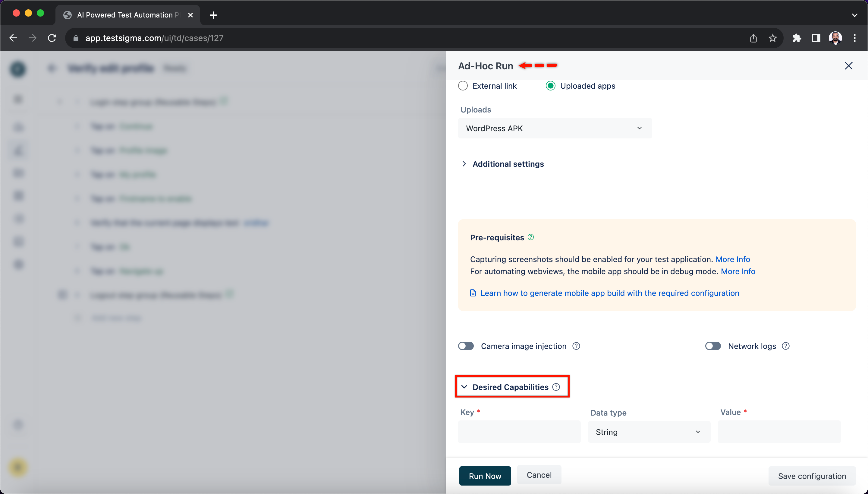Open the mobile app build configuration guide link
Image resolution: width=868 pixels, height=494 pixels.
(x=610, y=293)
